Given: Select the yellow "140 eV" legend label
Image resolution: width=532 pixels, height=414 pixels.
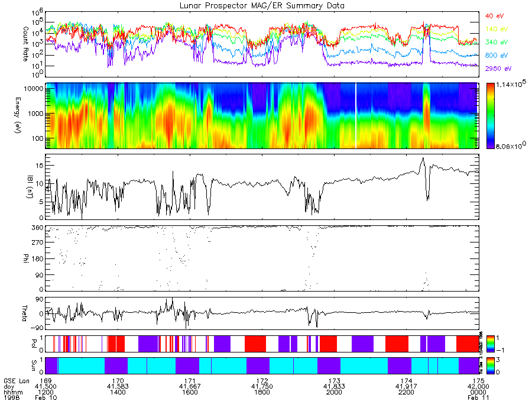Looking at the screenshot, I should pyautogui.click(x=497, y=29).
